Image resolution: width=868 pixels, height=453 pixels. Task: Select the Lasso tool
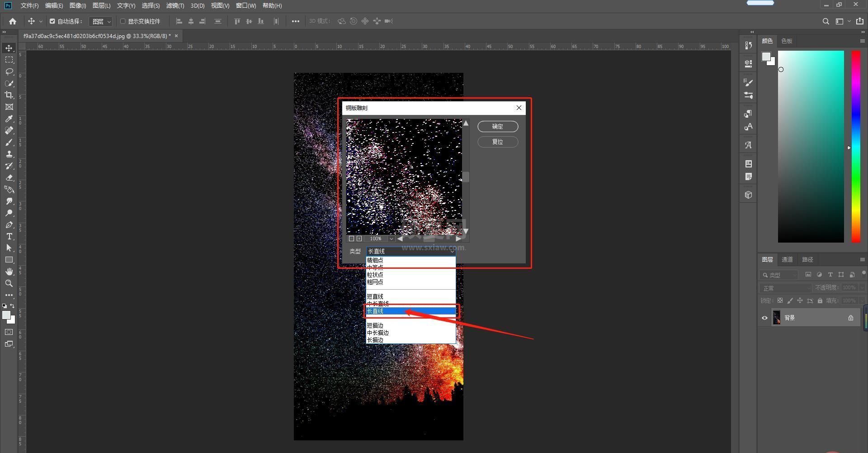(x=9, y=72)
